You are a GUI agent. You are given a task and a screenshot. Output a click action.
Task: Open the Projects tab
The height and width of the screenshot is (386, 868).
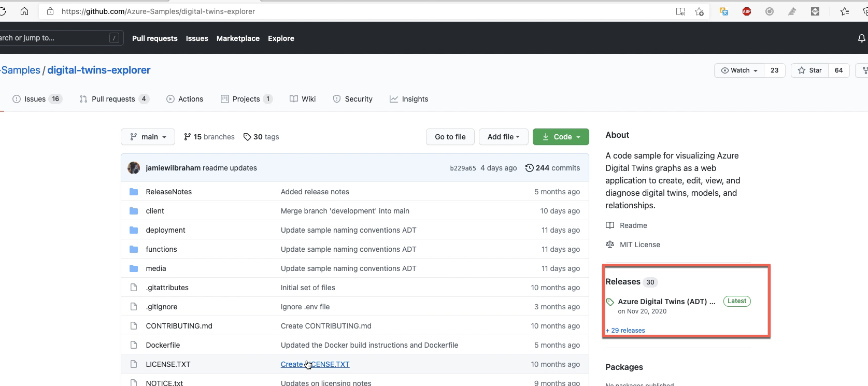point(247,99)
